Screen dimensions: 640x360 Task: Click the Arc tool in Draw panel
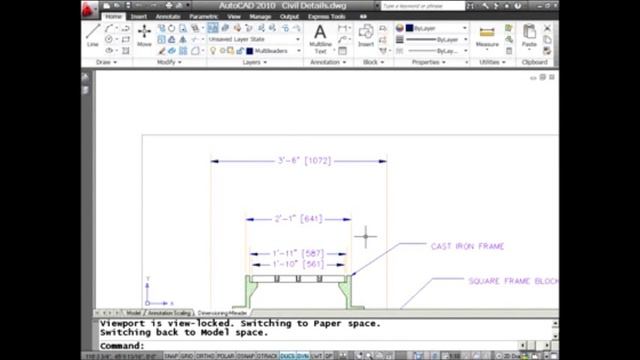[109, 28]
